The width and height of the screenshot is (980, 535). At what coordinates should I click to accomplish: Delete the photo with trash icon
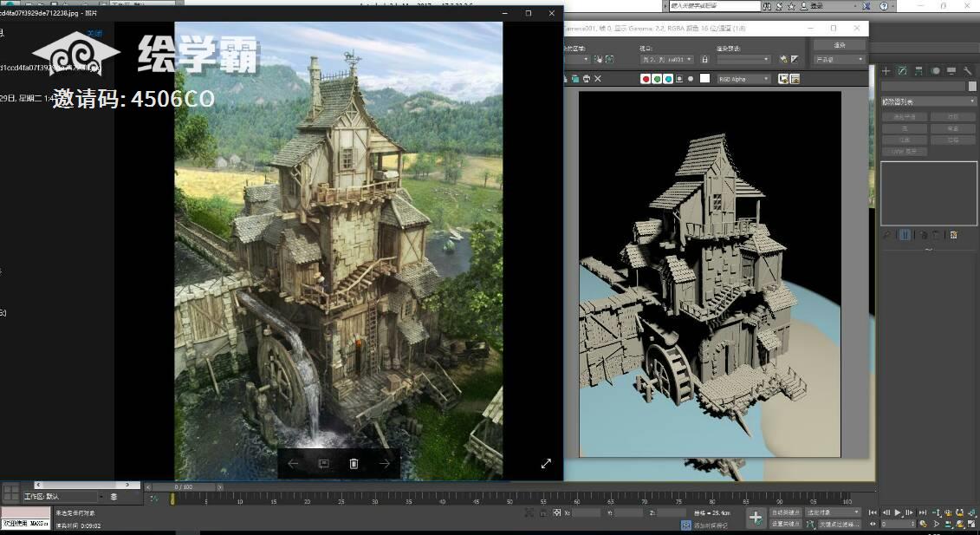354,464
